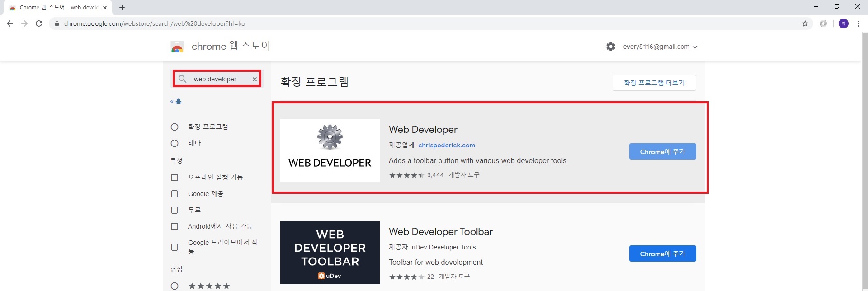Click the web developer search field
Image resolution: width=868 pixels, height=291 pixels.
pyautogui.click(x=216, y=79)
